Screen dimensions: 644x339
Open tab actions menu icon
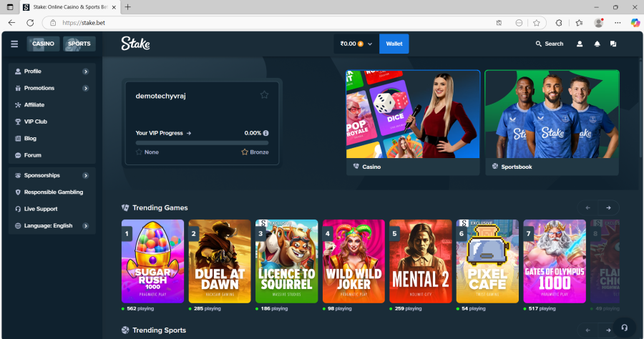click(x=10, y=7)
